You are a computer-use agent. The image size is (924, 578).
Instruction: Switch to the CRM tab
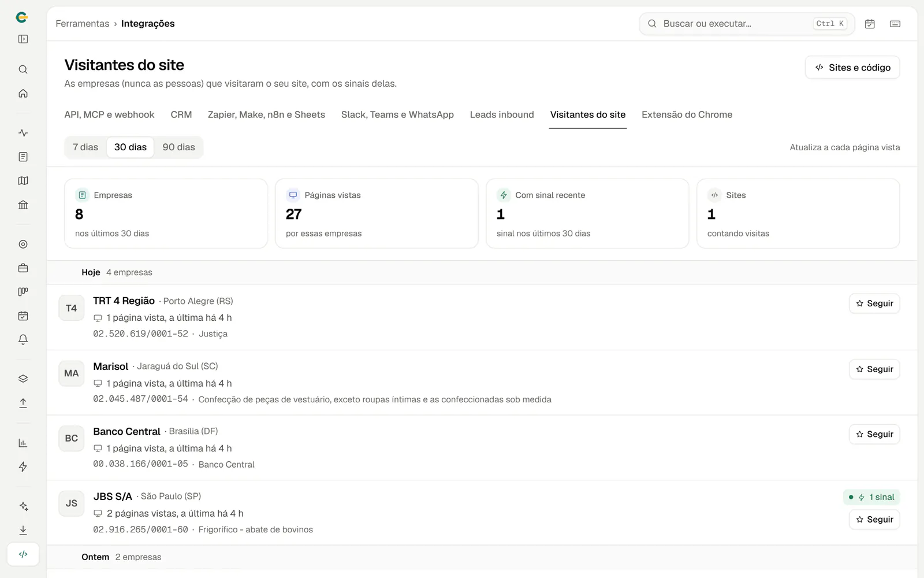click(181, 114)
